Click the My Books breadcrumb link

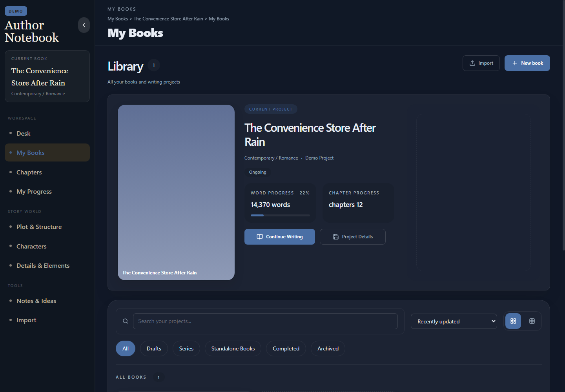point(118,19)
